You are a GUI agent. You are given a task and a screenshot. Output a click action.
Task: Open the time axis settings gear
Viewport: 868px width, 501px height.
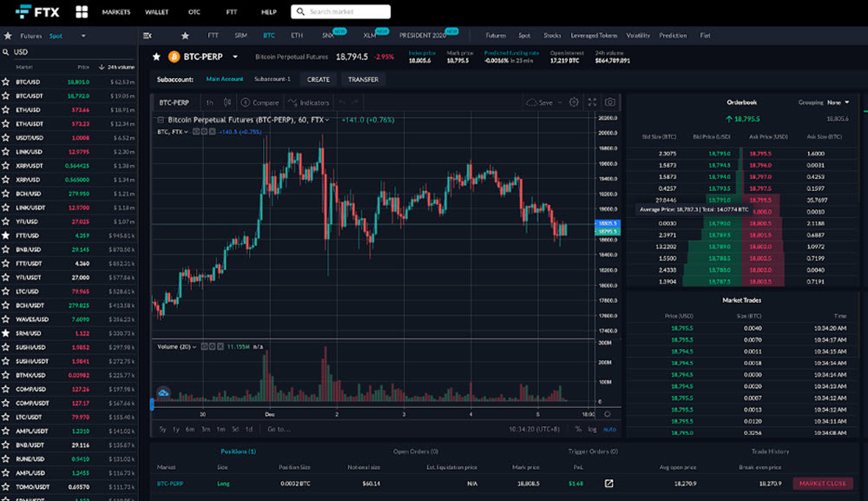[608, 414]
